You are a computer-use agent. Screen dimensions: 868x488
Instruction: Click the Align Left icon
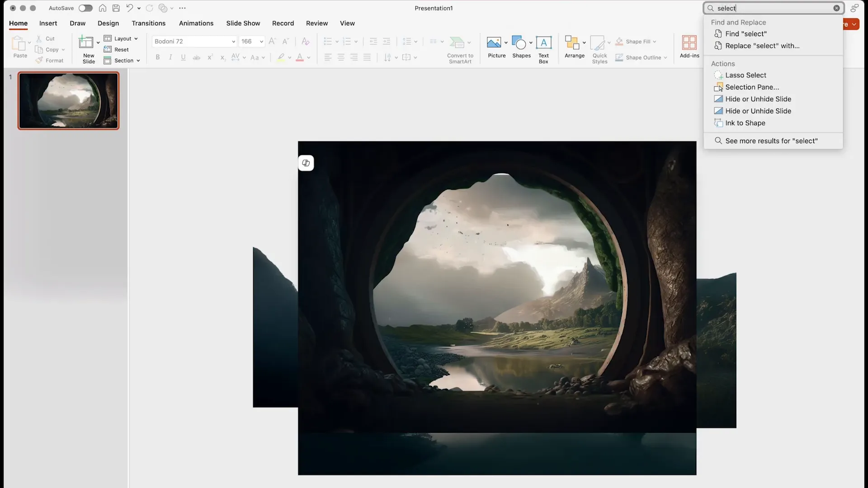[328, 57]
